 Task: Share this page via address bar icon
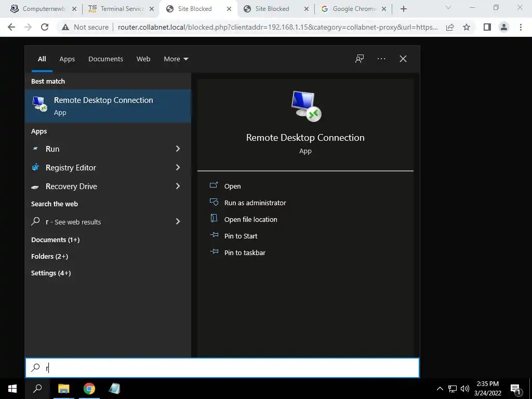(450, 27)
